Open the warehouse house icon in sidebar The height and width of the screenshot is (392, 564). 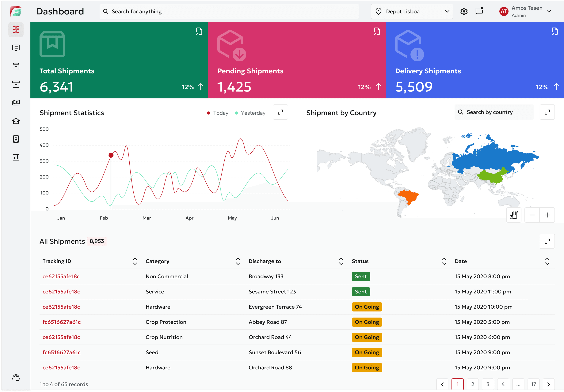[x=16, y=121]
